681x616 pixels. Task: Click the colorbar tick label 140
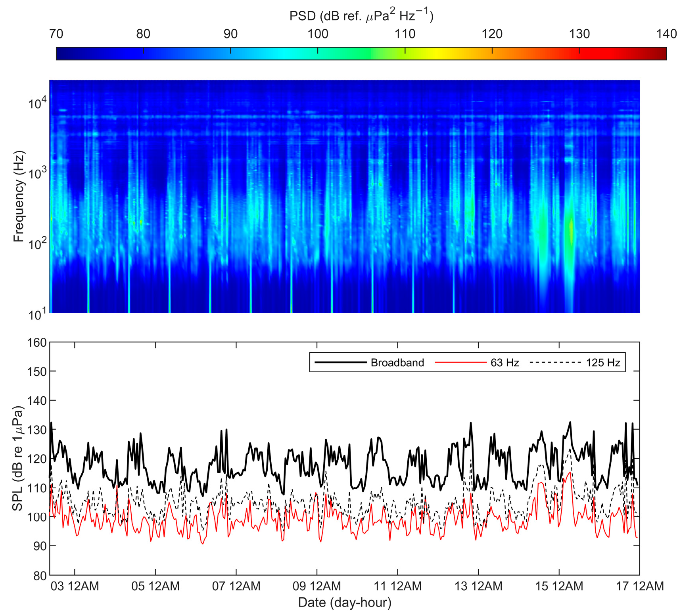click(666, 34)
